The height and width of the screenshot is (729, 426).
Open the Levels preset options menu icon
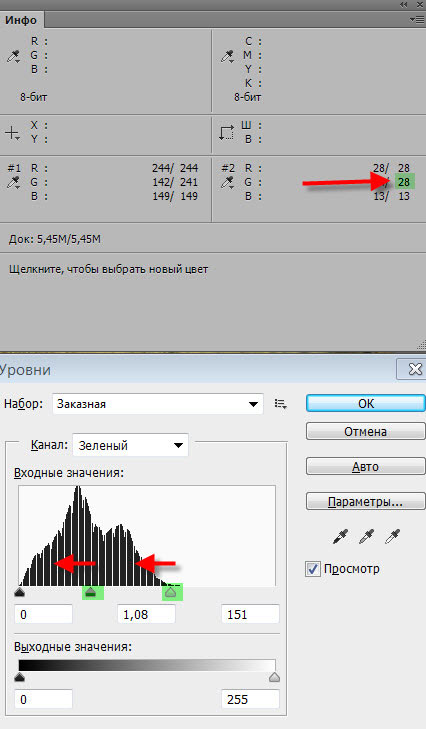280,404
